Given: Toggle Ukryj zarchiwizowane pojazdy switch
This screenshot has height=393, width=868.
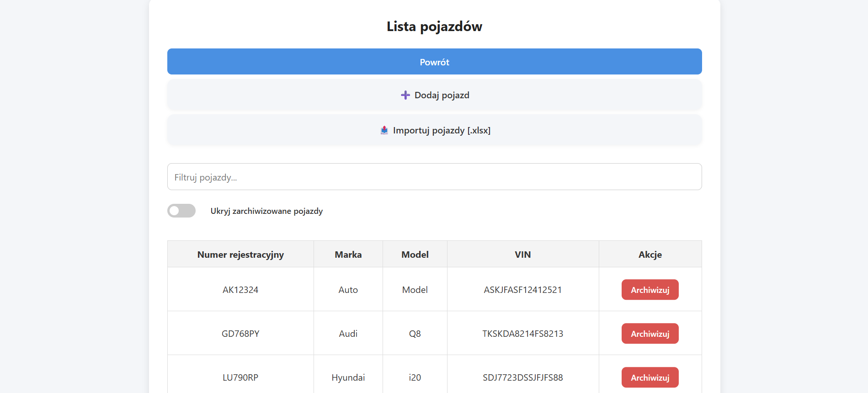Looking at the screenshot, I should click(x=181, y=211).
